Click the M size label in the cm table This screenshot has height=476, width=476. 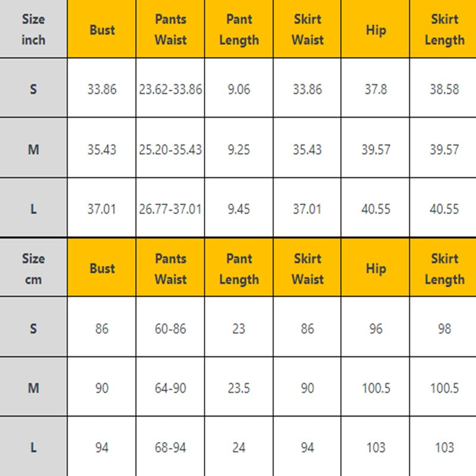(33, 388)
